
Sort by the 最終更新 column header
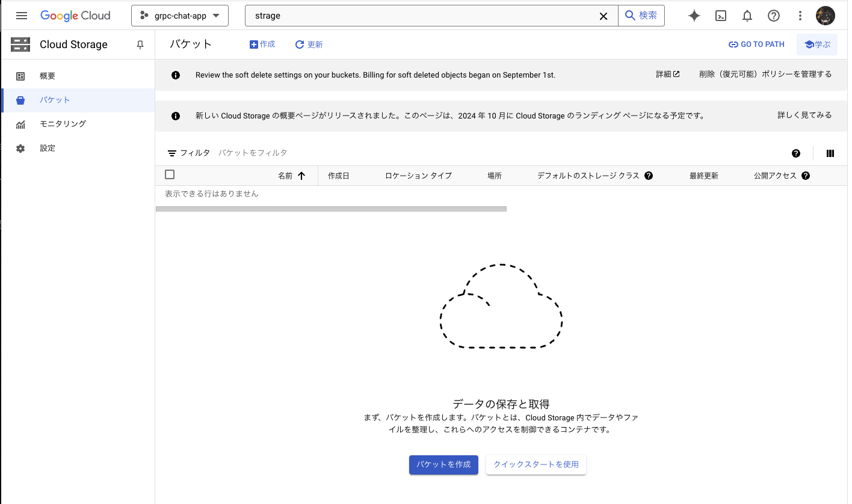coord(704,176)
